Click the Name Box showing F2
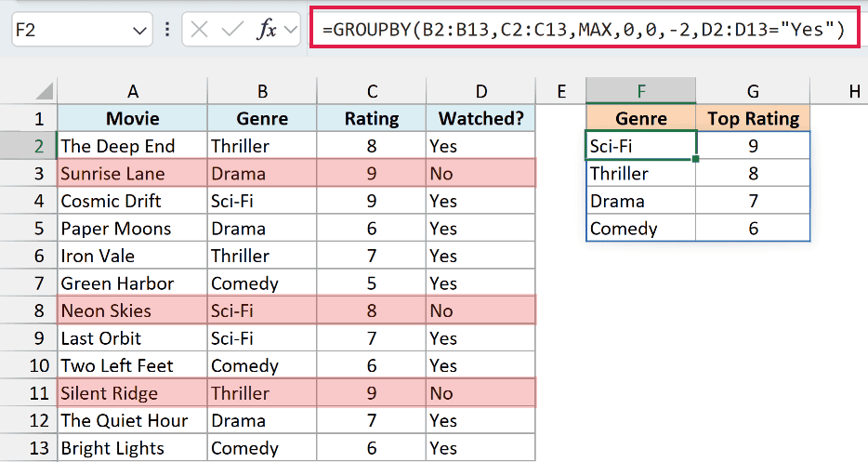 (82, 30)
